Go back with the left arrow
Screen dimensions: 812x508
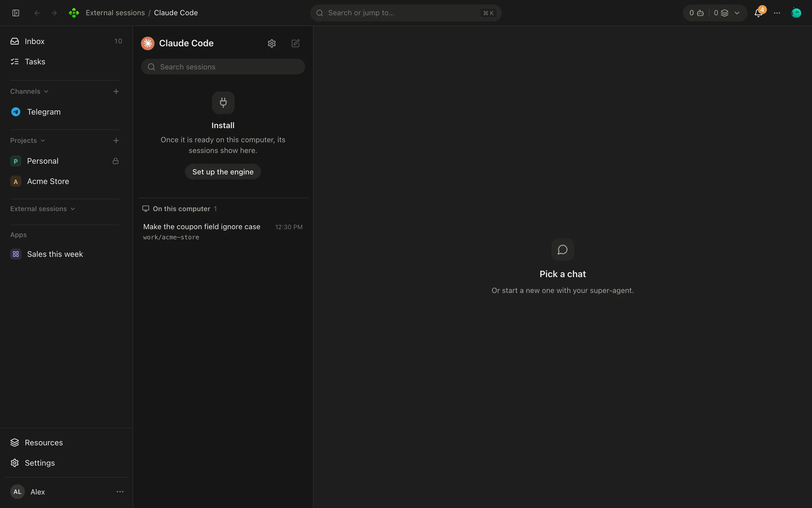(x=37, y=13)
